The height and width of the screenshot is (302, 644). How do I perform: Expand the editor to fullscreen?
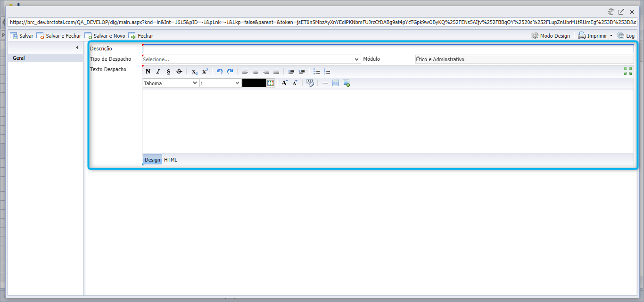click(x=628, y=71)
